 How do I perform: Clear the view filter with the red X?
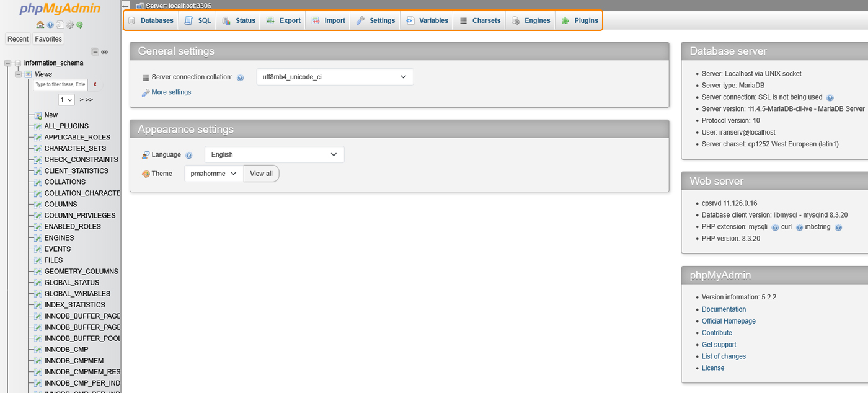[x=95, y=84]
